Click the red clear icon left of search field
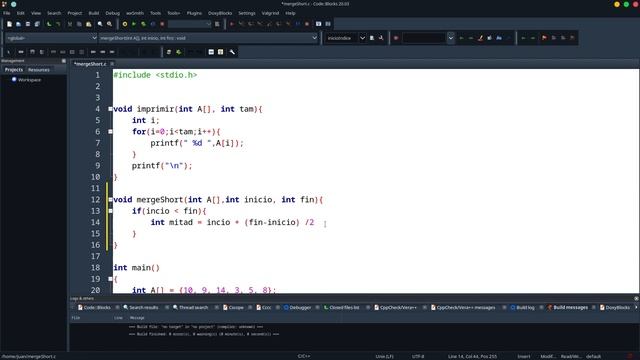The image size is (640, 360). 396,38
